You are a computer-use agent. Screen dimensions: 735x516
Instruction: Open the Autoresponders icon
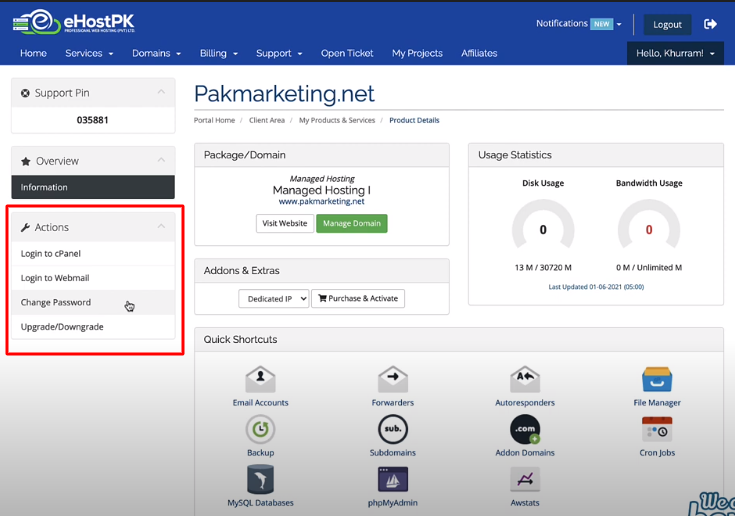click(525, 379)
